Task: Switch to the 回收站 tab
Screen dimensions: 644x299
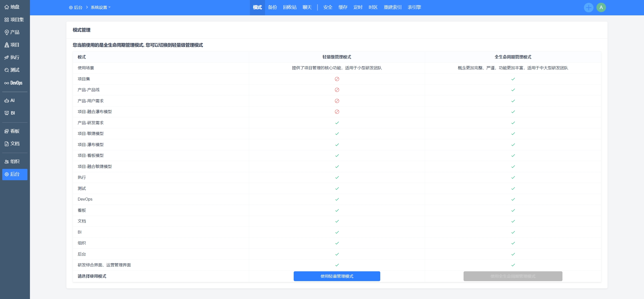Action: click(x=290, y=7)
